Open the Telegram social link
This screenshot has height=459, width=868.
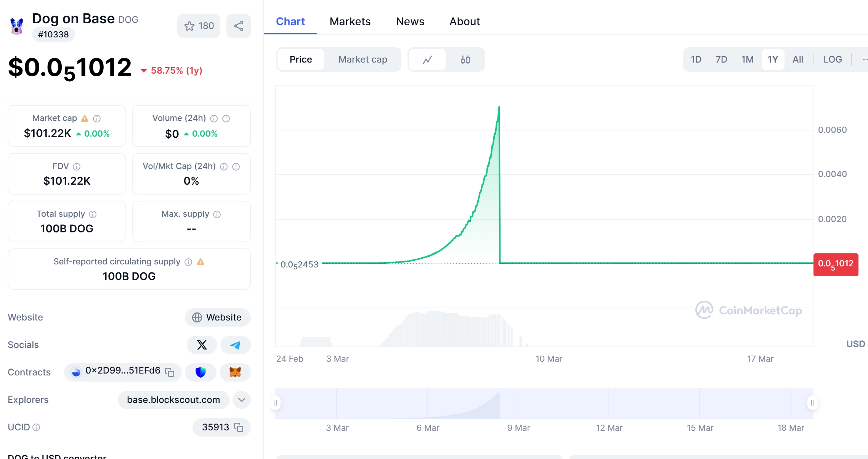(236, 345)
